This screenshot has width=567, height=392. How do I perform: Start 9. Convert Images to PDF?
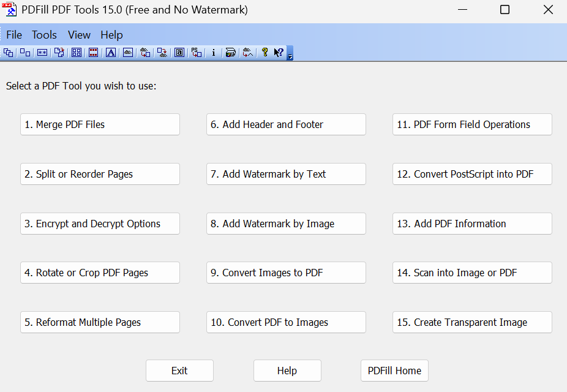286,273
